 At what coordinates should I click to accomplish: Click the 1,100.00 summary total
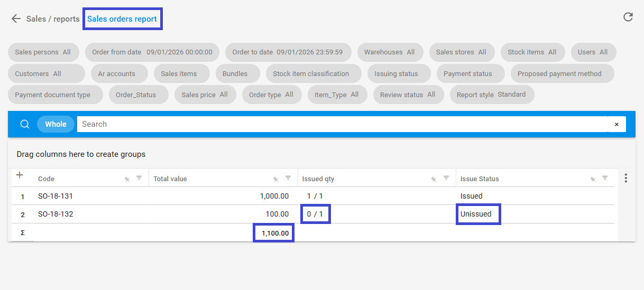pos(274,233)
